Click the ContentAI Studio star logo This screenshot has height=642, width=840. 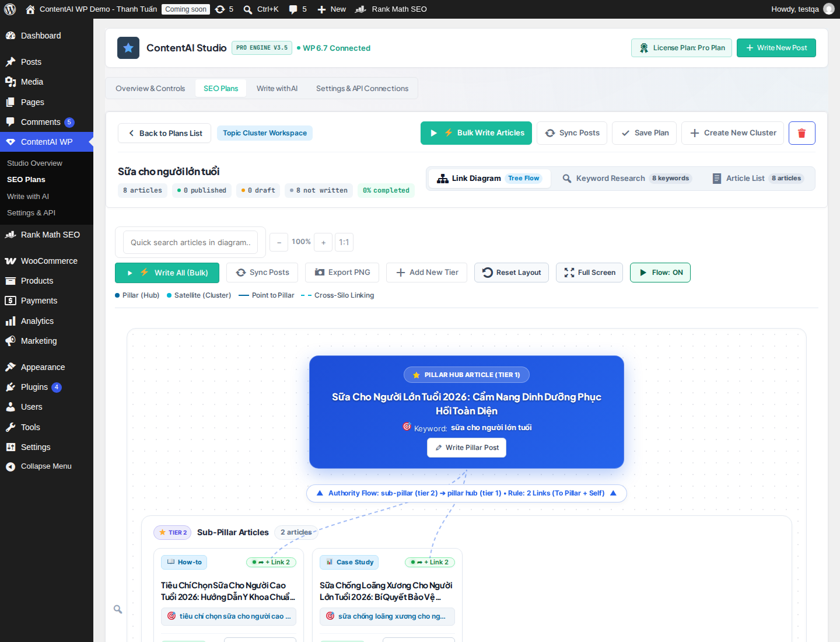[x=128, y=48]
